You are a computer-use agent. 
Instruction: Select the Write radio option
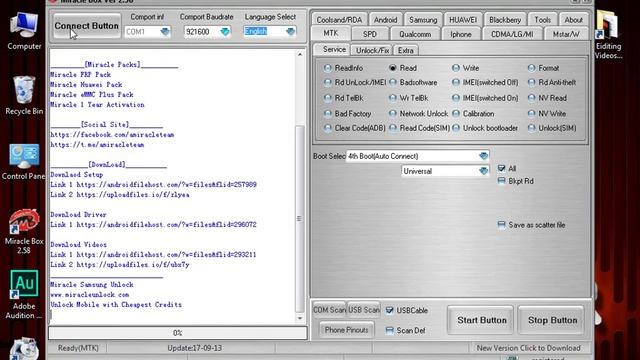tap(465, 68)
